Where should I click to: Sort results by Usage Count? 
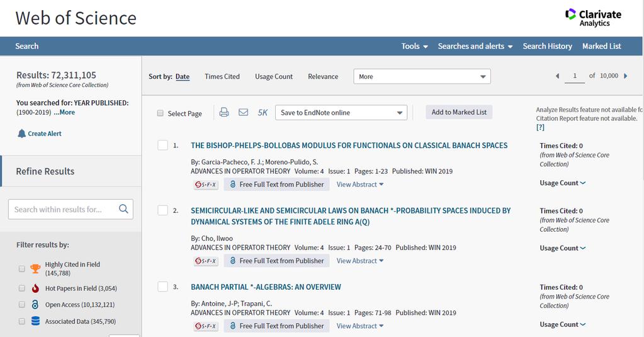click(x=274, y=76)
